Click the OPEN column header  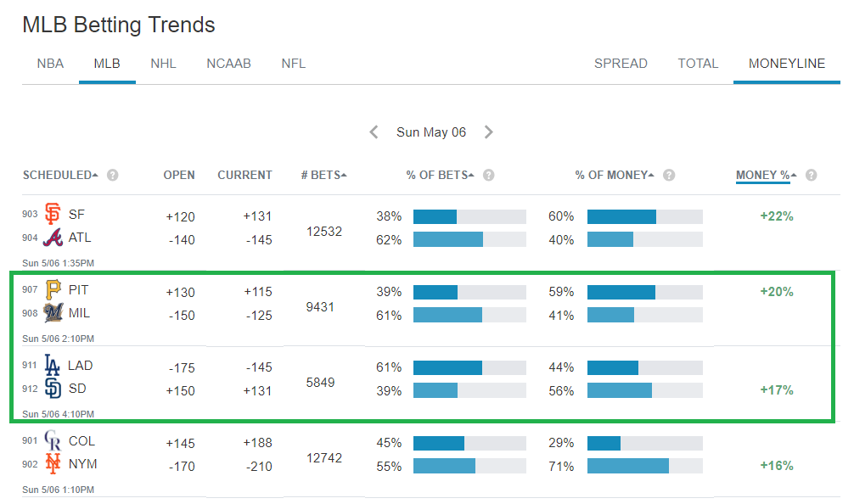coord(179,176)
